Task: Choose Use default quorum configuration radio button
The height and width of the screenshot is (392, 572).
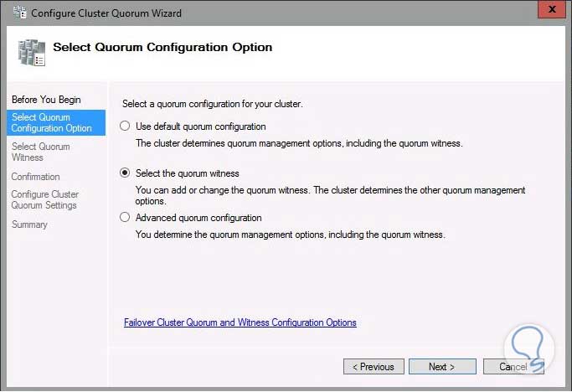Action: coord(126,126)
